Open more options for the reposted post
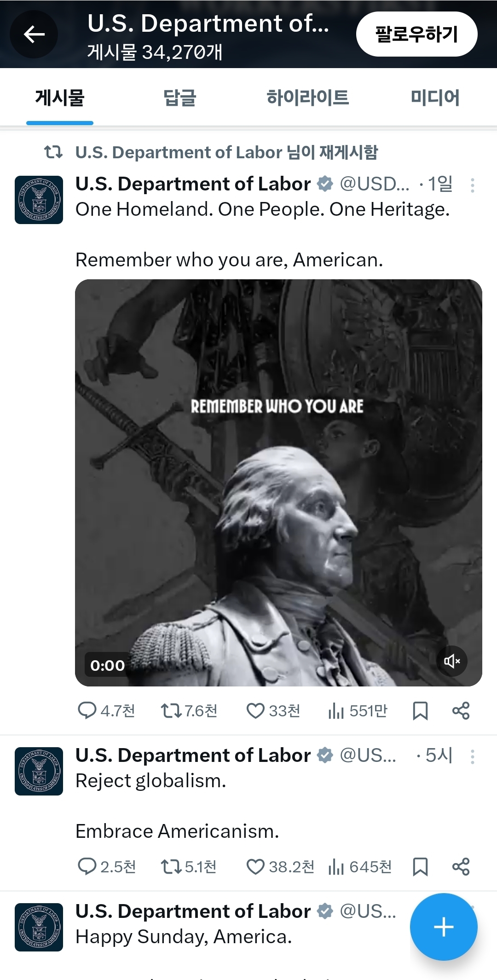Screen dimensions: 497x980 click(x=472, y=185)
